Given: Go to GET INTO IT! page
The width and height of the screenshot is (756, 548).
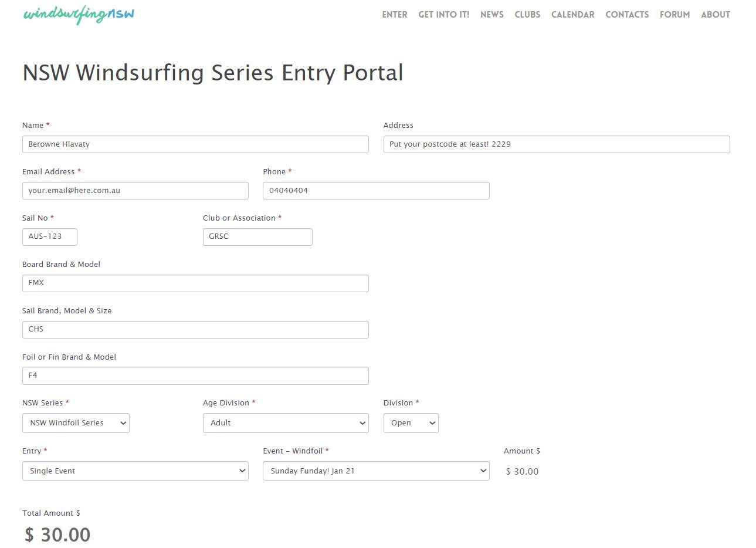Looking at the screenshot, I should pos(443,15).
